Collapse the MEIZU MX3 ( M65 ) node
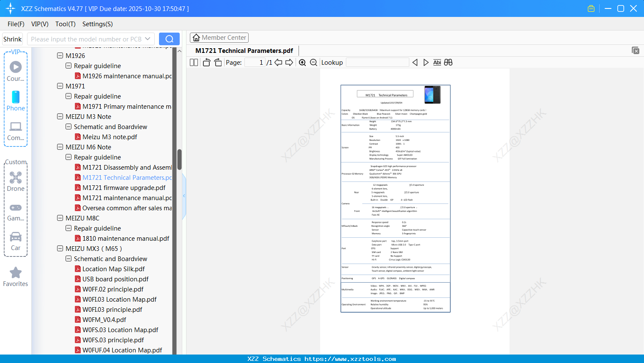 tap(60, 248)
